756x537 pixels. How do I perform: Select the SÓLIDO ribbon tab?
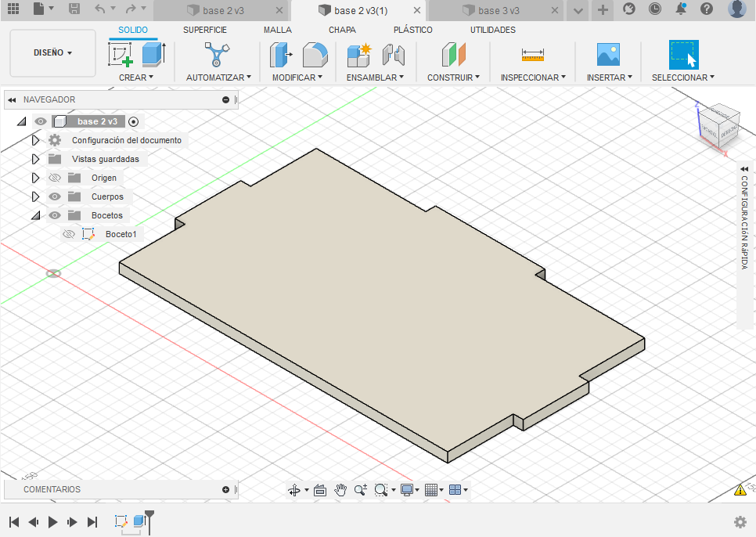(x=133, y=30)
